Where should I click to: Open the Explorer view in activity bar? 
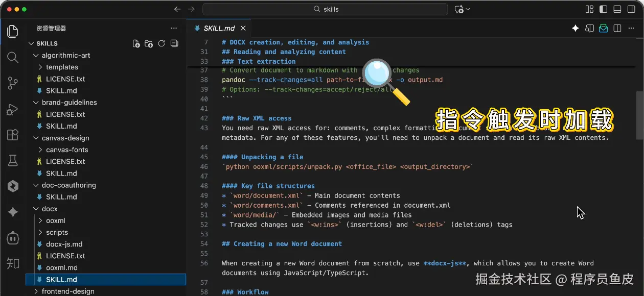coord(13,31)
